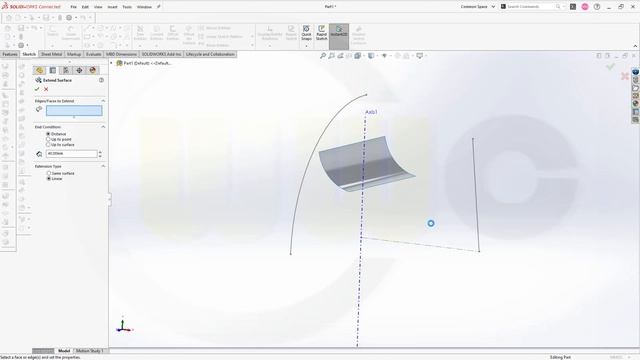Click the Rapid Sketch tool icon

pos(322,29)
